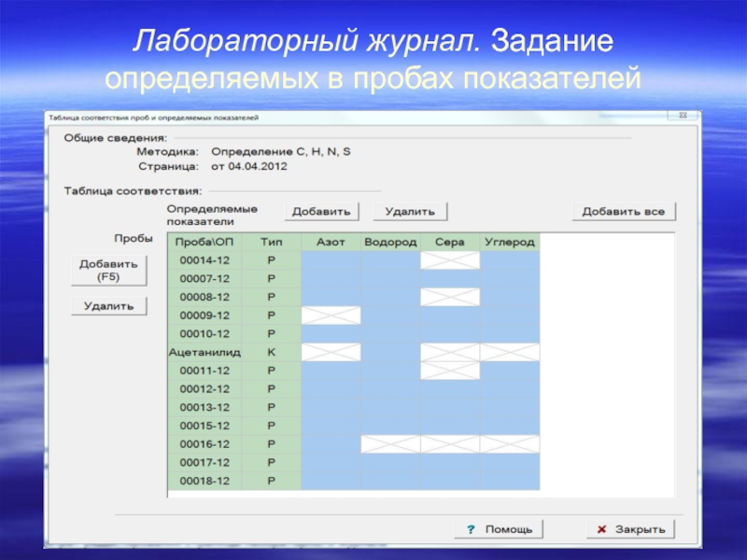
Task: Select the 00016-12 sample row
Action: [x=354, y=444]
